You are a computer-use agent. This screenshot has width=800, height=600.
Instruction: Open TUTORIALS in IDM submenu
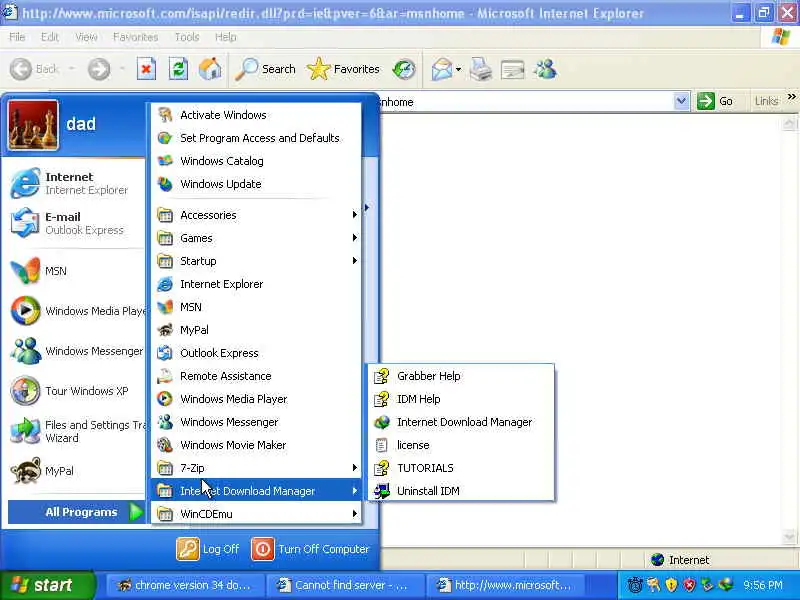tap(461, 468)
